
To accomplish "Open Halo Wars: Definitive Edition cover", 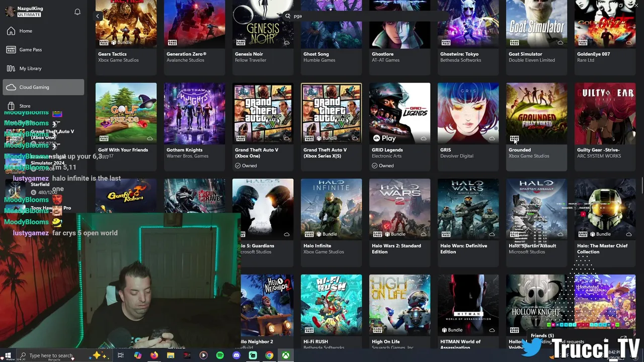I will tap(468, 209).
